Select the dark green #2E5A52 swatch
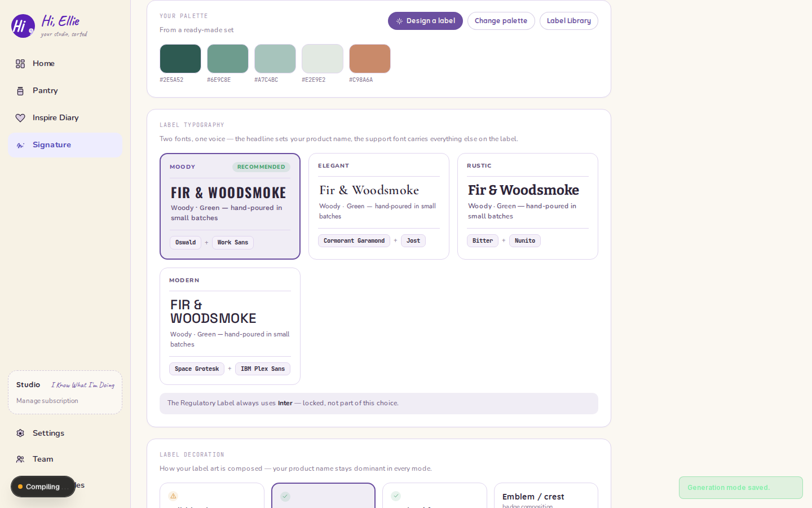Screen dimensions: 812x508 click(180, 59)
